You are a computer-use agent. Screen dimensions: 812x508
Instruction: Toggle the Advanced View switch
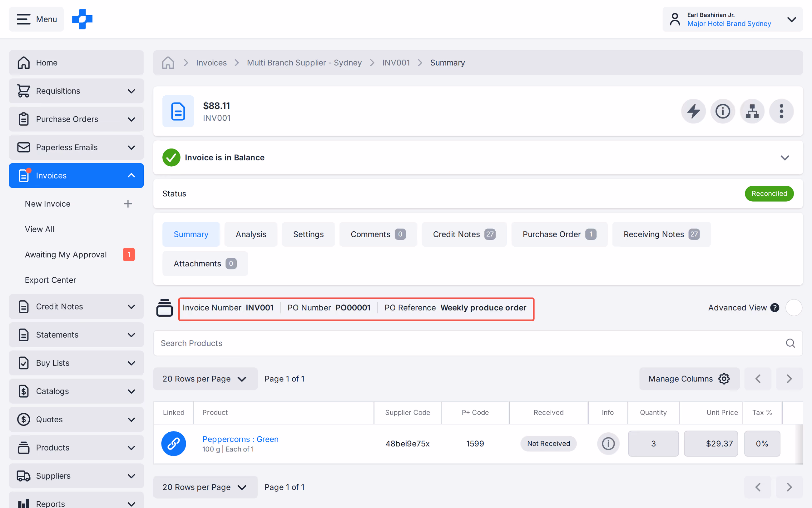pyautogui.click(x=794, y=308)
